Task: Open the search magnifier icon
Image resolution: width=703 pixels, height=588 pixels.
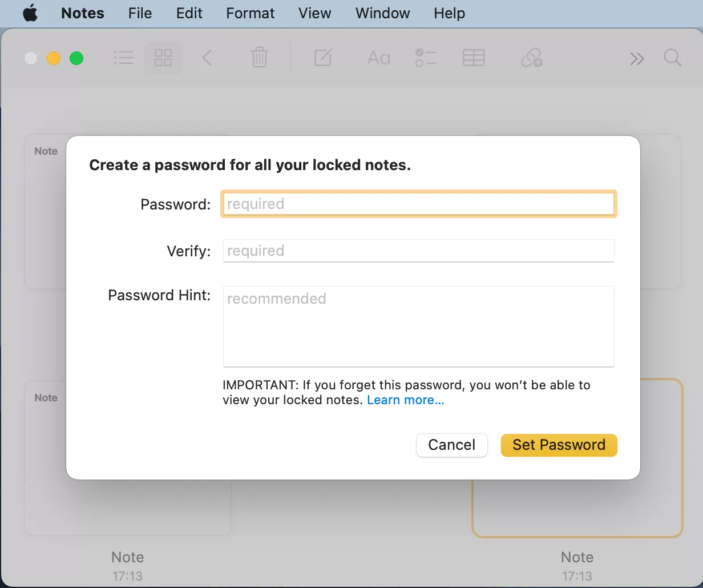Action: (x=673, y=58)
